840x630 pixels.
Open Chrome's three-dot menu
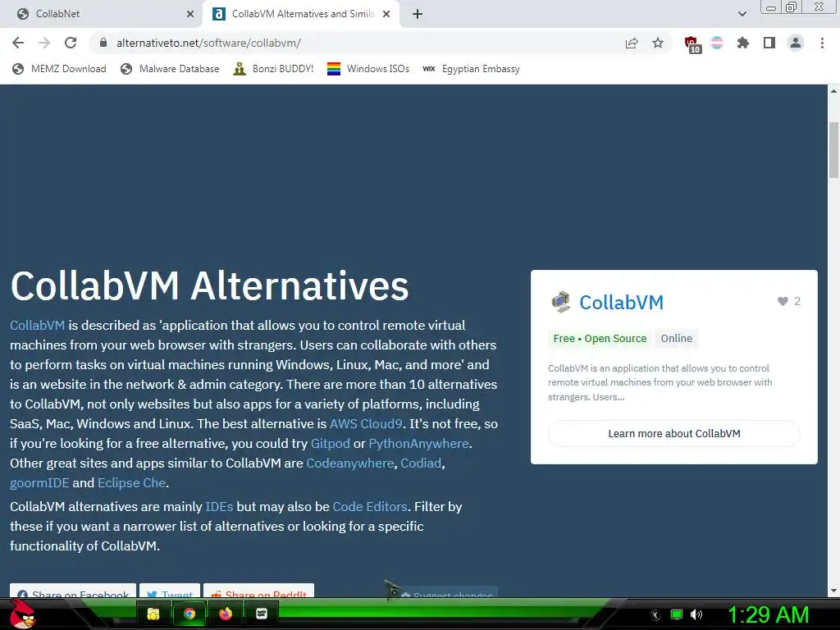(x=822, y=43)
